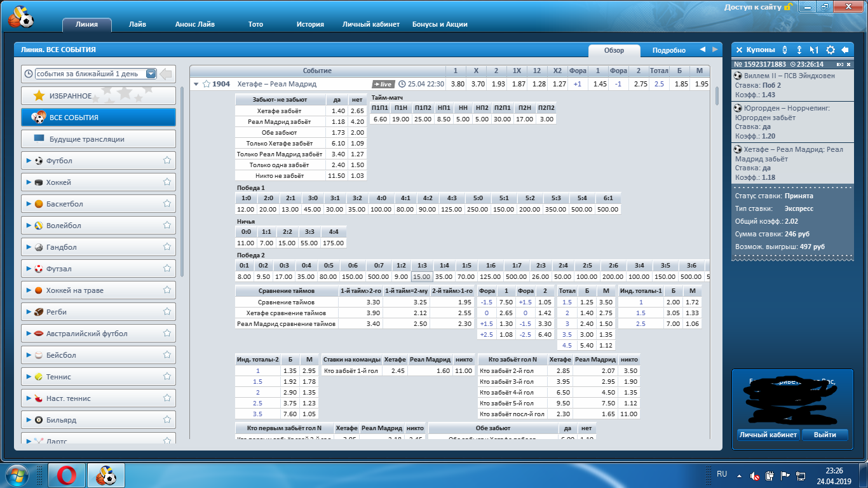Expand the Хоккей sport category
Screen dimensions: 868x488
(29, 182)
